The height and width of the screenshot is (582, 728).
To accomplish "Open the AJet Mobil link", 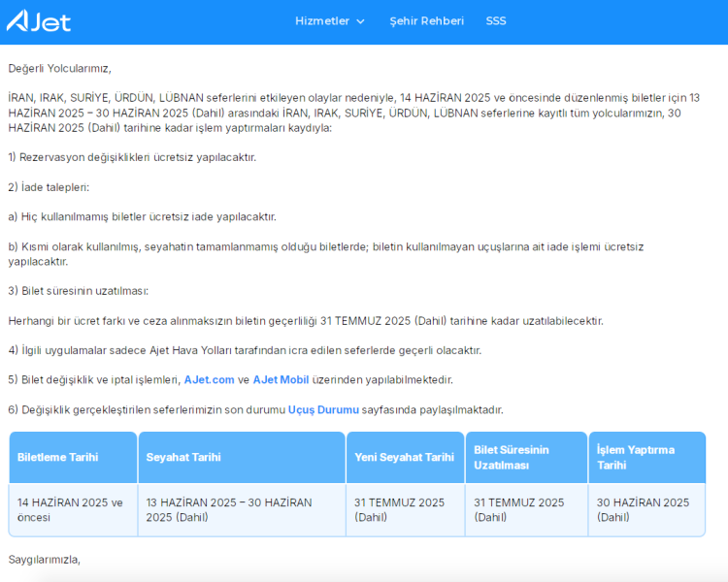I will (x=281, y=380).
